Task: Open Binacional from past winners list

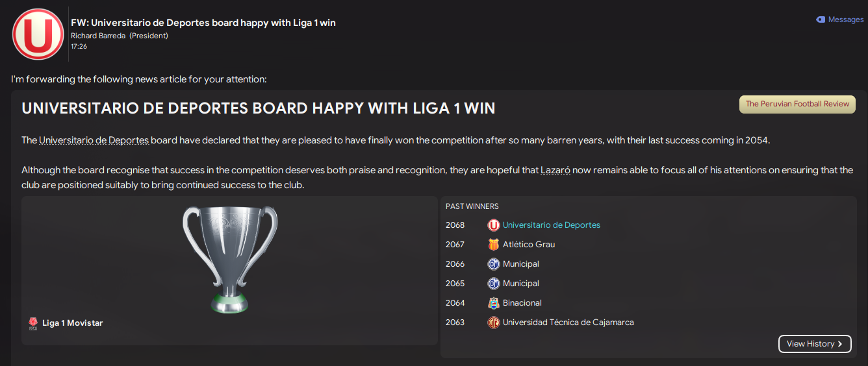Action: tap(522, 303)
